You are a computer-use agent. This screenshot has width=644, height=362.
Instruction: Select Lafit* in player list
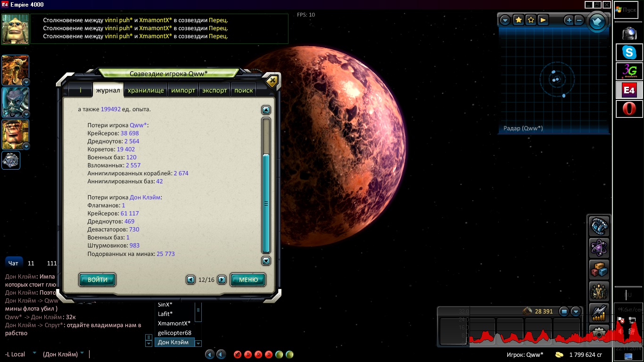pos(165,314)
